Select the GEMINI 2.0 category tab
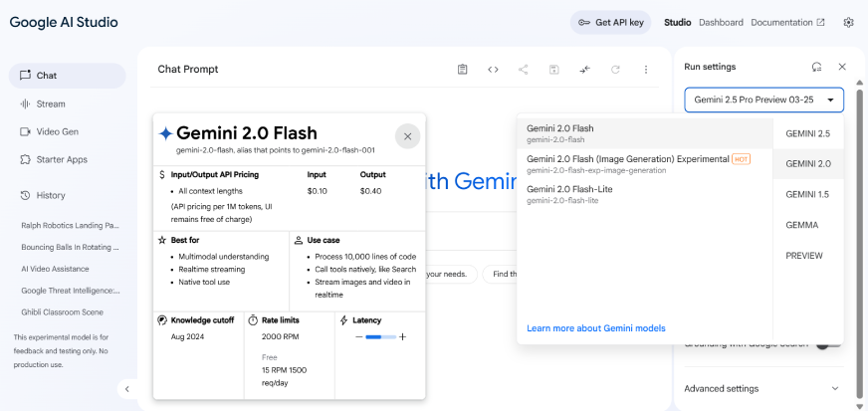 808,164
